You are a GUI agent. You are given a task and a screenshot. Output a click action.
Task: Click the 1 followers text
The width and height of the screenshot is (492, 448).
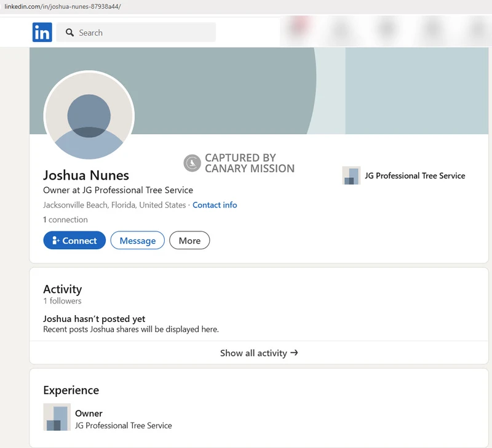(62, 301)
